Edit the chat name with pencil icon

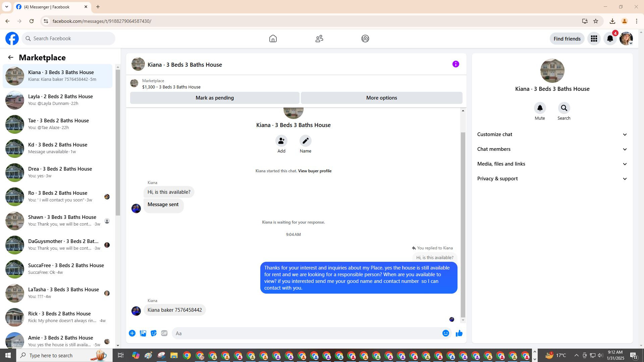tap(306, 141)
